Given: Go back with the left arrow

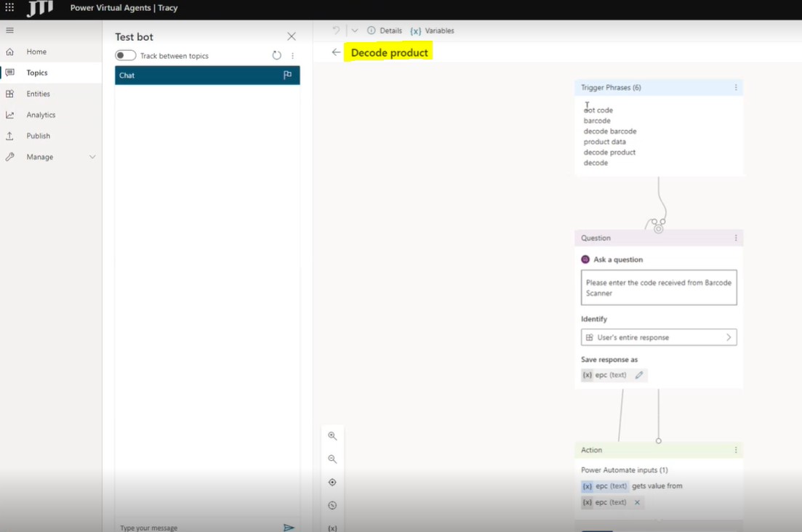Looking at the screenshot, I should tap(336, 52).
